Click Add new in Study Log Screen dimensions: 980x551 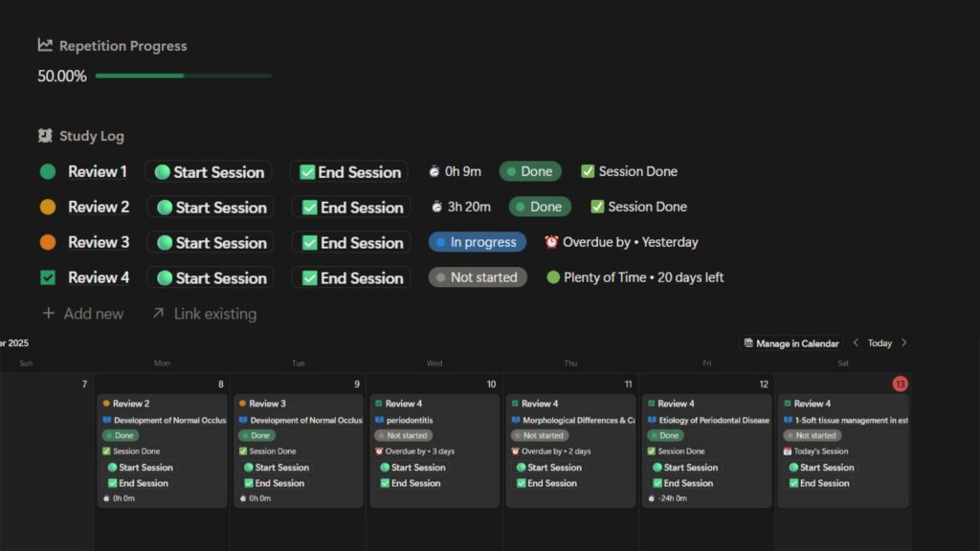pos(83,314)
